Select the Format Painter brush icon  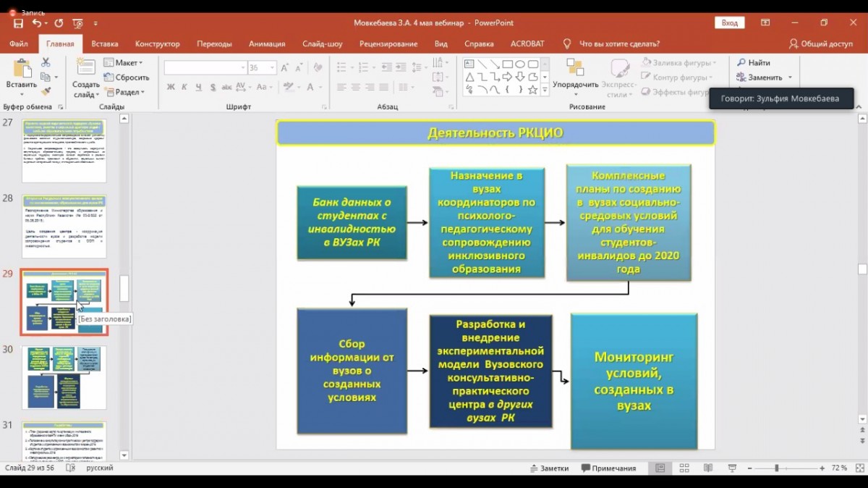[46, 92]
